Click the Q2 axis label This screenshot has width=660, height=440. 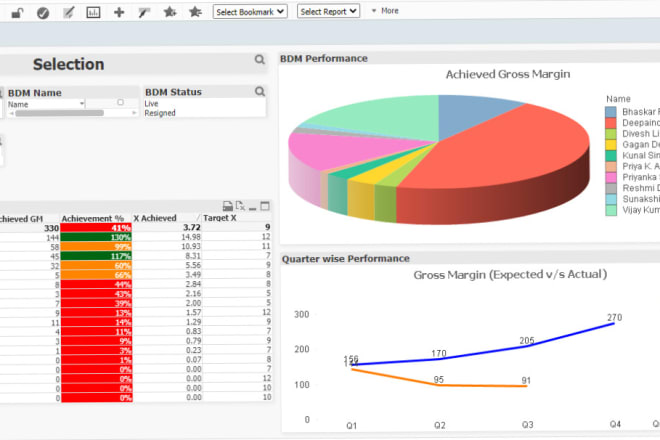coord(440,425)
